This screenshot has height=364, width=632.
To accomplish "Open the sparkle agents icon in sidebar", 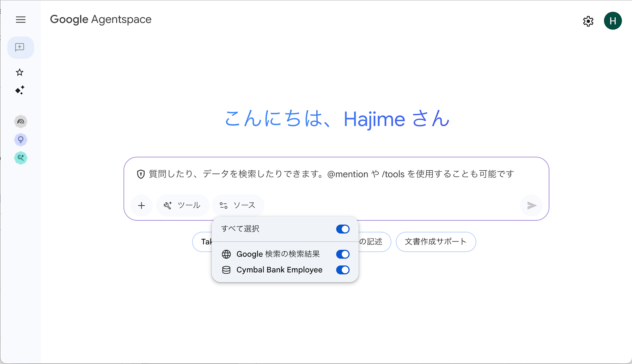I will pos(20,90).
